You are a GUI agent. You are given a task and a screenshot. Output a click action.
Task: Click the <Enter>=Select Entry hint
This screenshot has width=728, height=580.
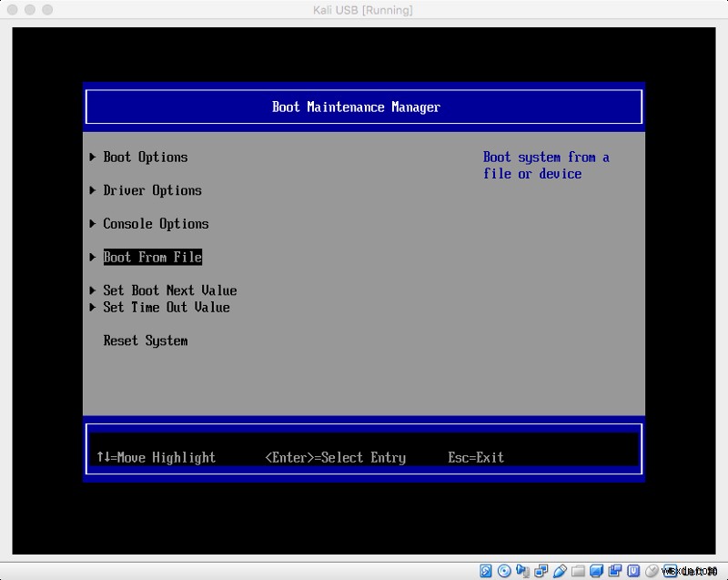coord(335,458)
